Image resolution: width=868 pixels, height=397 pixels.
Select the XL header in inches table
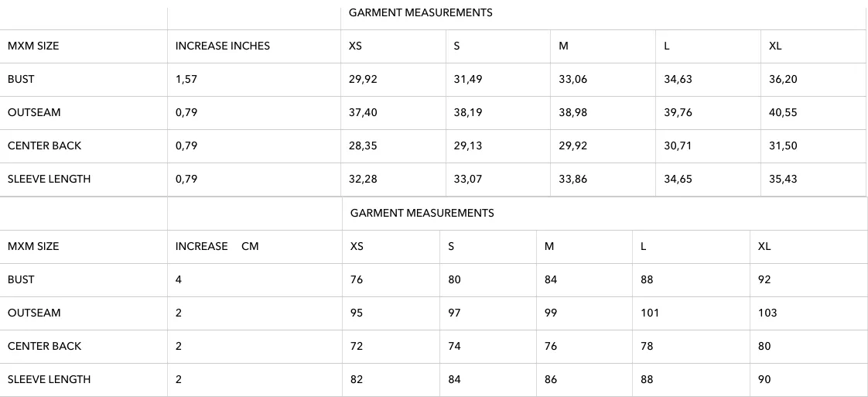[x=775, y=46]
